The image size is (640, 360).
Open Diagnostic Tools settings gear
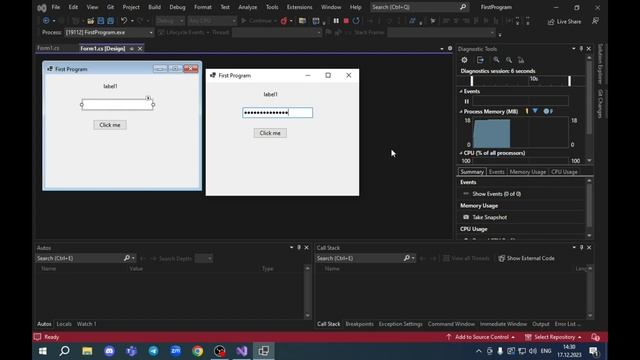coord(464,60)
